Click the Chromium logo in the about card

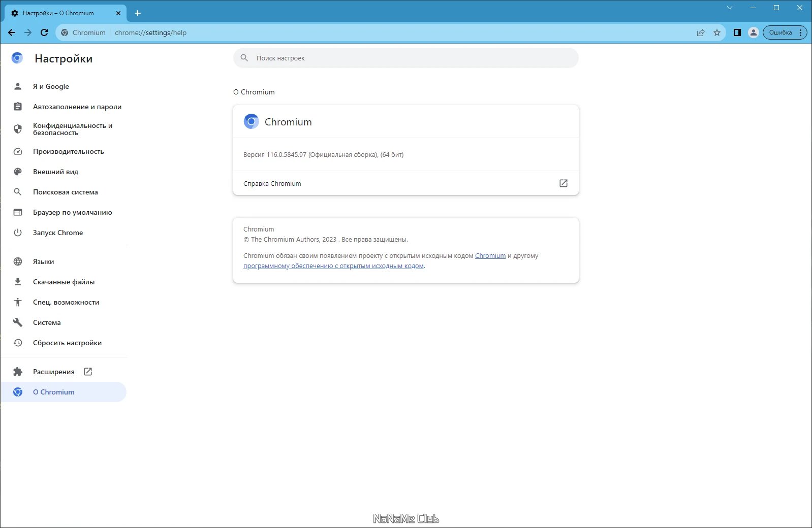point(251,121)
